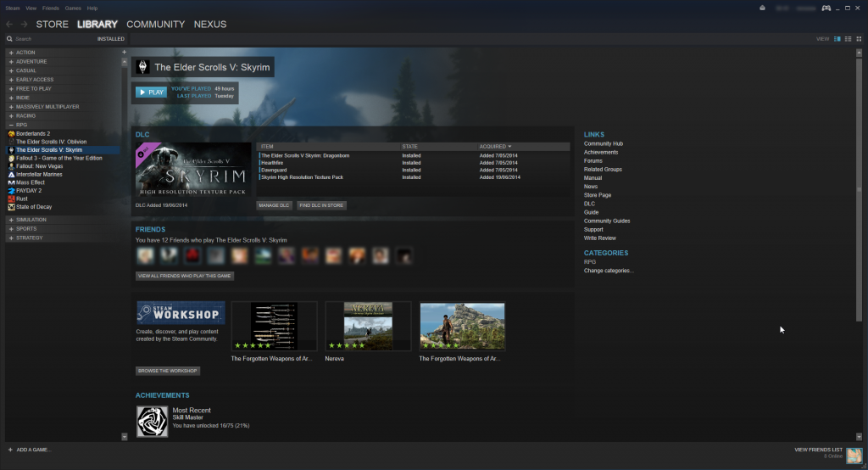The height and width of the screenshot is (470, 868).
Task: Click Mass Effect game icon
Action: click(11, 182)
